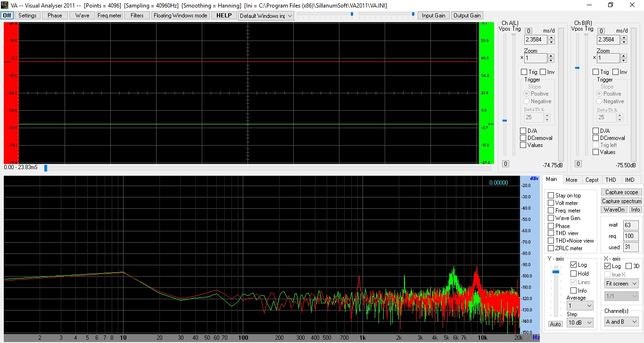Click Capture spectrum button
Image resolution: width=644 pixels, height=343 pixels.
tap(621, 201)
